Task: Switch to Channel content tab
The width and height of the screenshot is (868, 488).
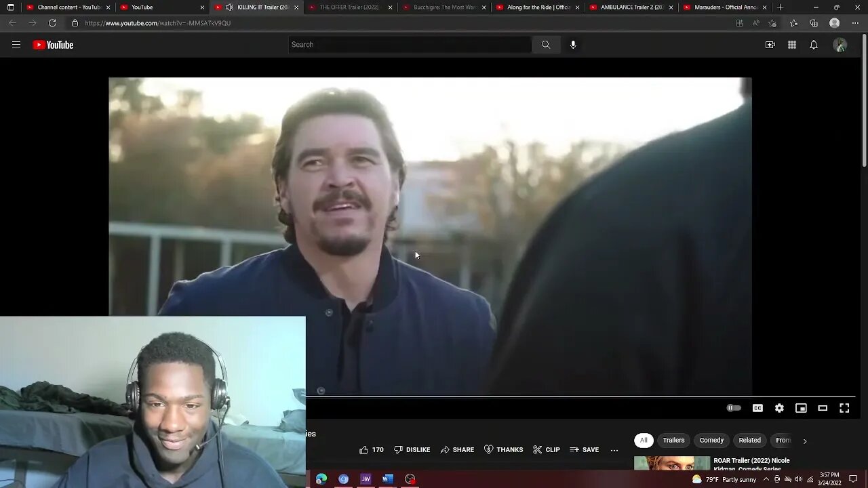Action: [x=68, y=7]
